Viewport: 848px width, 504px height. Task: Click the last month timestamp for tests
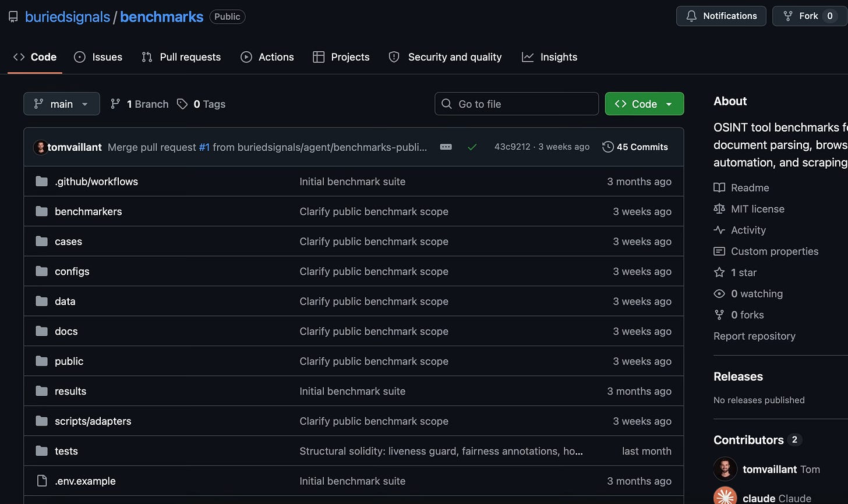click(646, 451)
